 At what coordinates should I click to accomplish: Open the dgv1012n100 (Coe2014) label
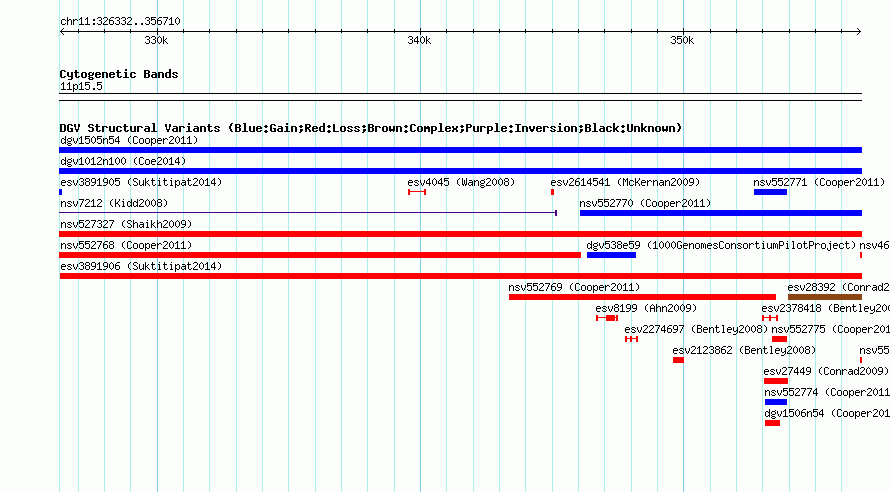(x=123, y=161)
